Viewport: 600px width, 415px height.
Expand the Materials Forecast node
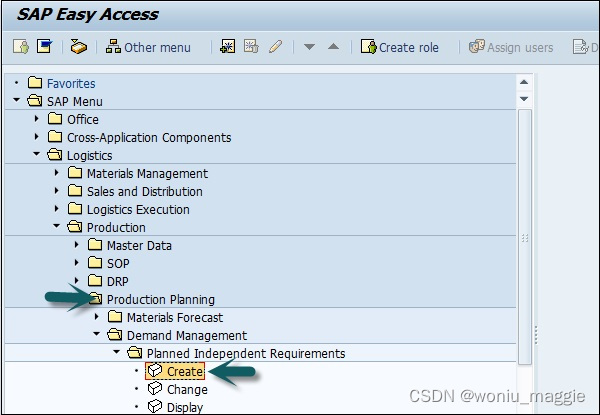[x=96, y=316]
